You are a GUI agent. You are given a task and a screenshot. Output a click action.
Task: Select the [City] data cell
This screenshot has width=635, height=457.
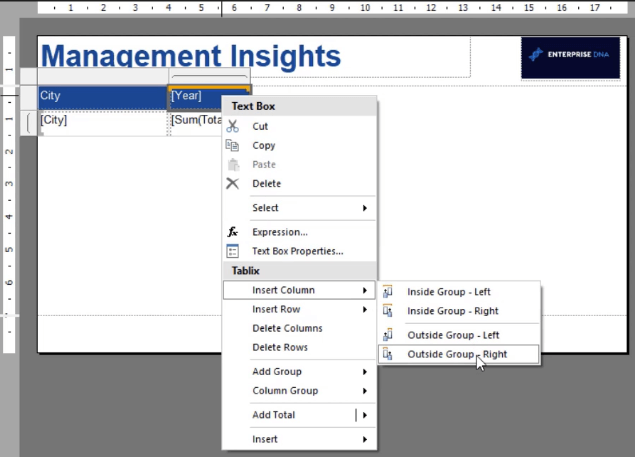click(103, 123)
